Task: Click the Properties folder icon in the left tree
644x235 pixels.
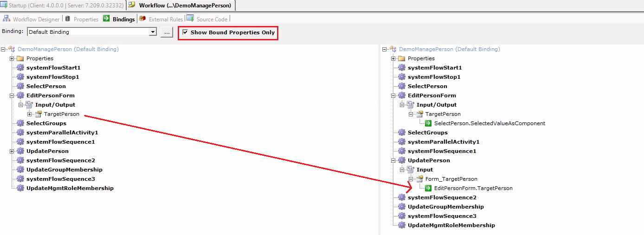Action: (20, 58)
